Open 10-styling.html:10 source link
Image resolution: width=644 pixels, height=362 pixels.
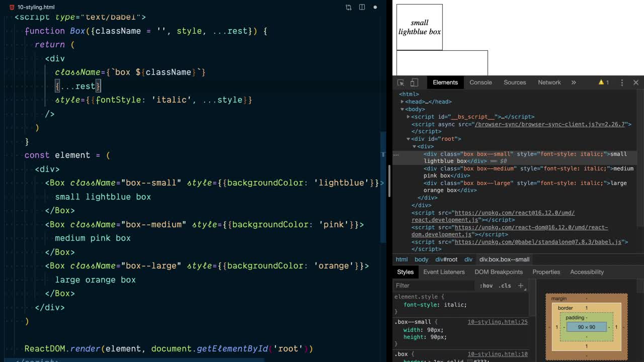coord(498,354)
